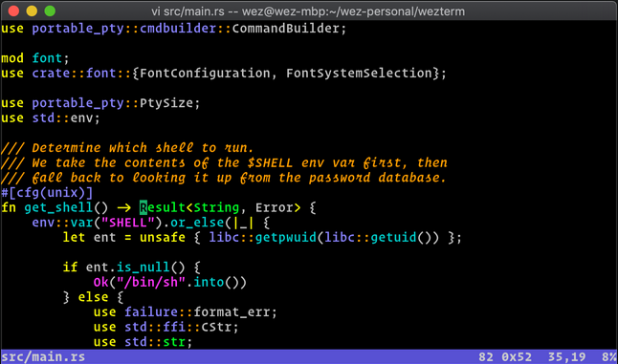
Task: Click 'or_else' method call
Action: (197, 223)
